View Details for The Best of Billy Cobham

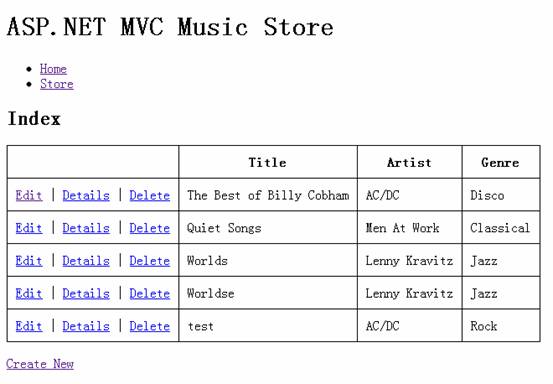point(86,195)
